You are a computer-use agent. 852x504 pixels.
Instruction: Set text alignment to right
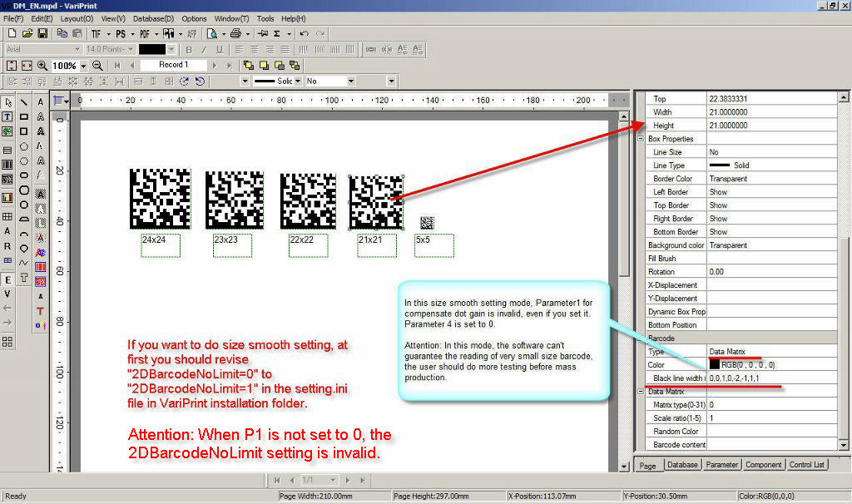point(270,49)
